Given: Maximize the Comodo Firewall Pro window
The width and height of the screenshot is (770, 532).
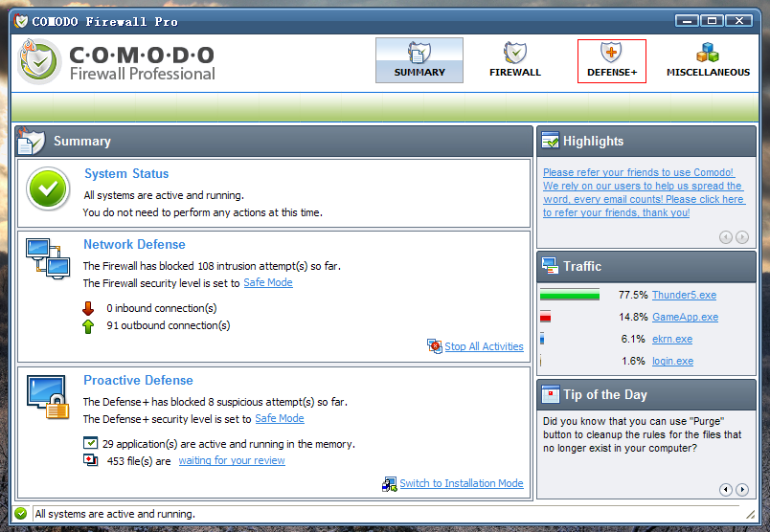Looking at the screenshot, I should 712,21.
